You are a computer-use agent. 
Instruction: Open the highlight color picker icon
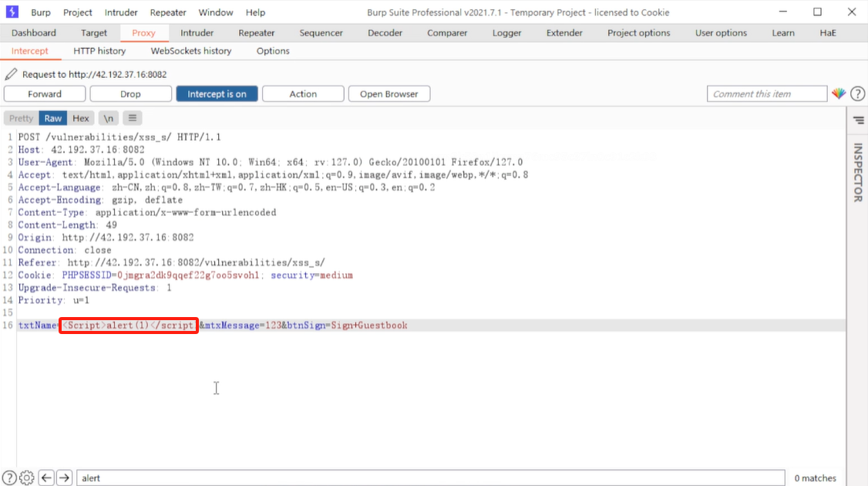839,94
